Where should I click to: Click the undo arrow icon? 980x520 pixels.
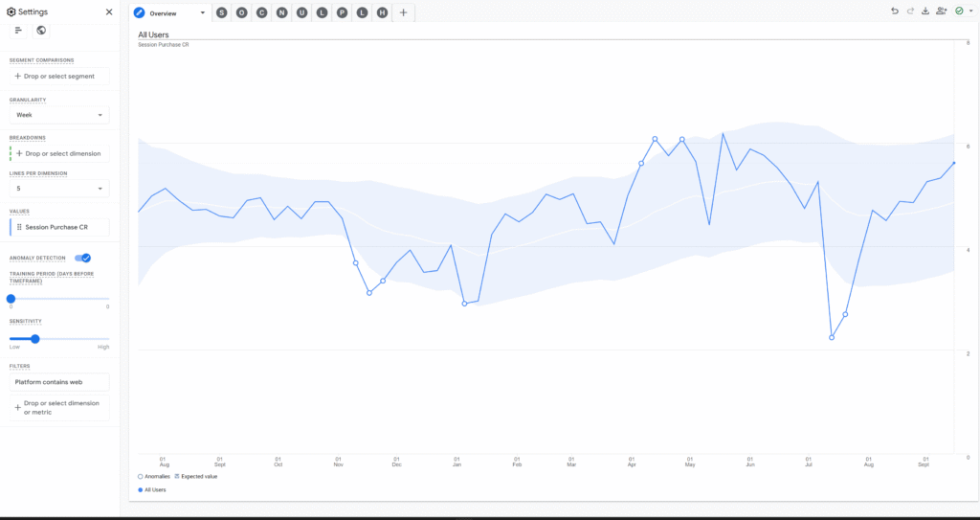pos(895,11)
